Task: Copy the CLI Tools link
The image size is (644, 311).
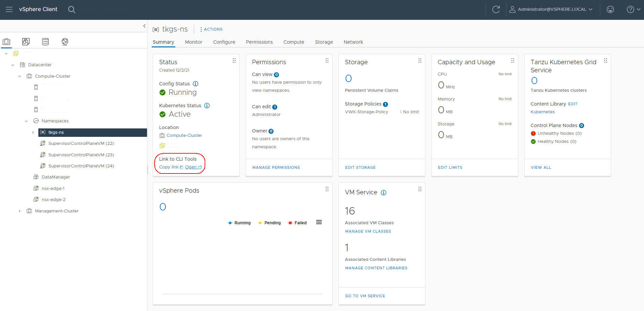Action: (x=171, y=167)
